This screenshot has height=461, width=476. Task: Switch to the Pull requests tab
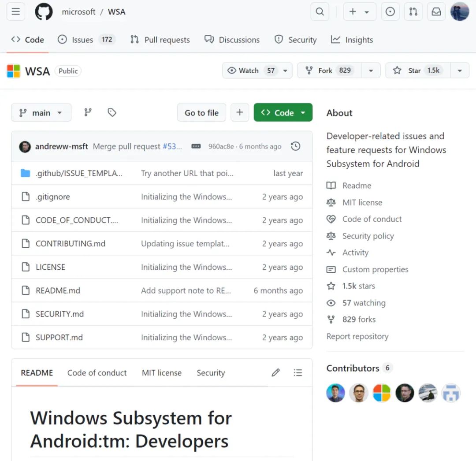tap(160, 40)
